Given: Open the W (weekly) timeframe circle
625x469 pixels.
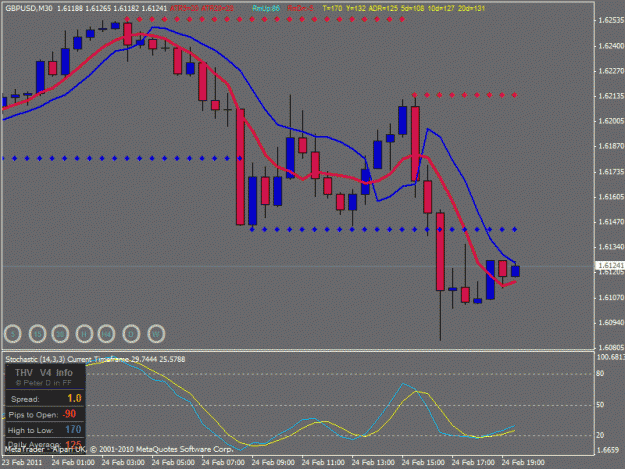Looking at the screenshot, I should click(156, 334).
